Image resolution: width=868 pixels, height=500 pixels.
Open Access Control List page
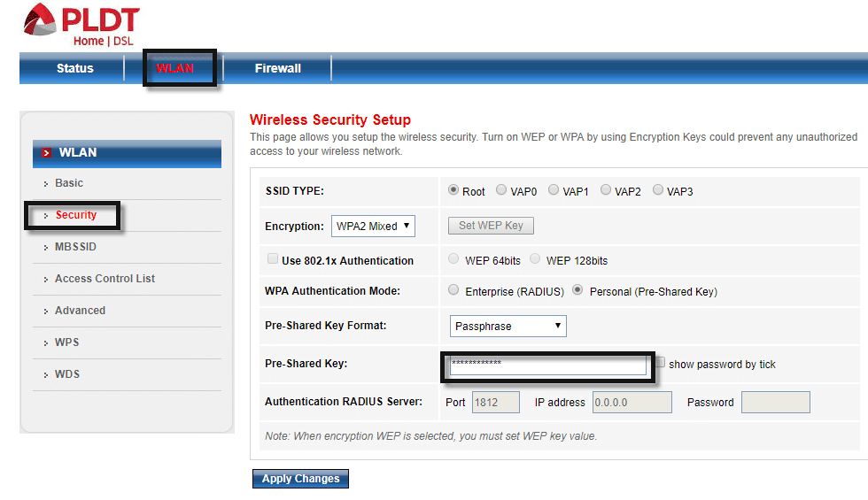(105, 279)
